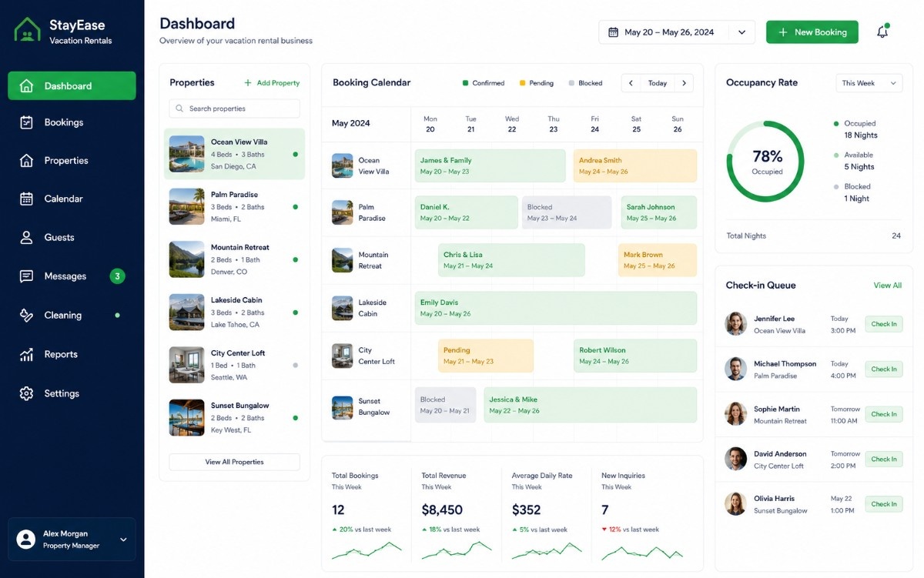
Task: Click the green Confirmed legend swatch
Action: coord(465,83)
